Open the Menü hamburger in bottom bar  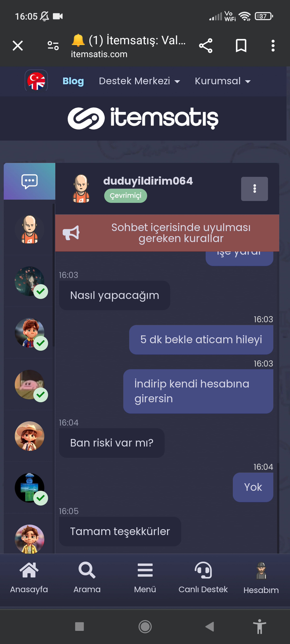pos(145,578)
